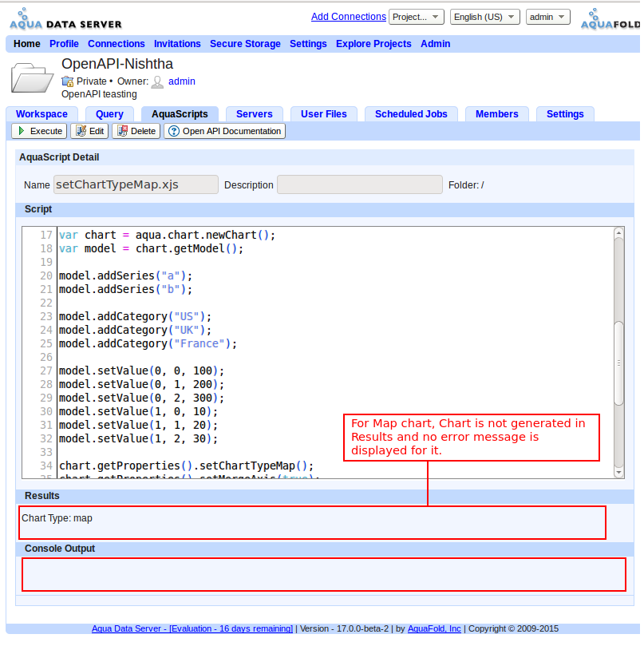Click the Edit pencil icon
644x646 pixels.
[81, 131]
